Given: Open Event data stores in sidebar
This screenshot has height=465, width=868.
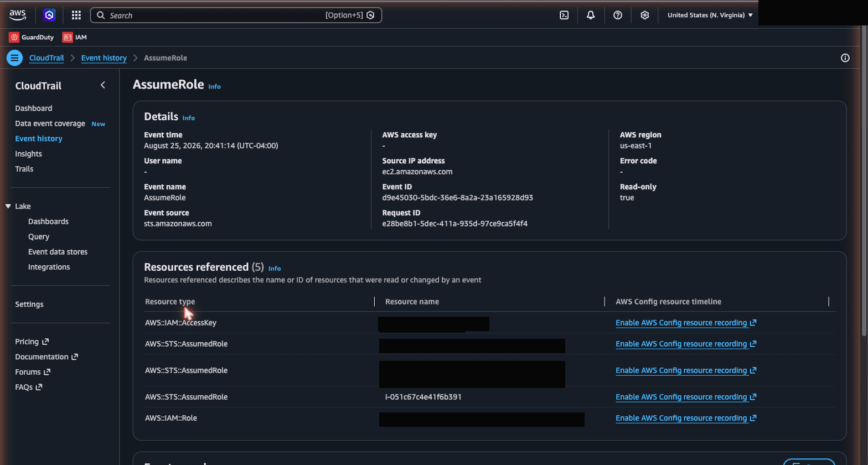Looking at the screenshot, I should click(58, 252).
